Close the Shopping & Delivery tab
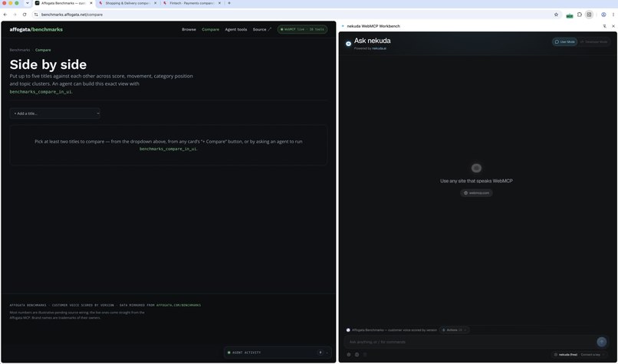 155,3
